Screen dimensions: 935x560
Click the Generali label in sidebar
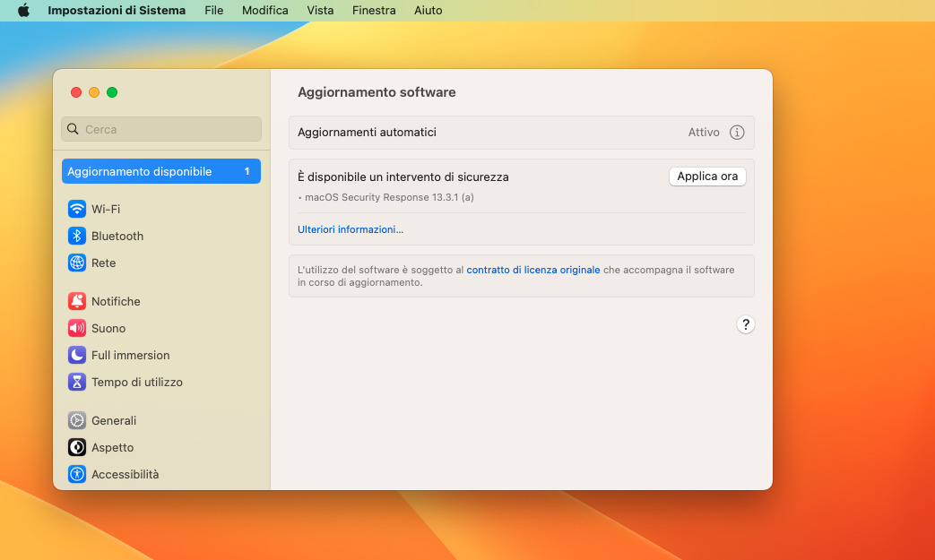tap(114, 420)
